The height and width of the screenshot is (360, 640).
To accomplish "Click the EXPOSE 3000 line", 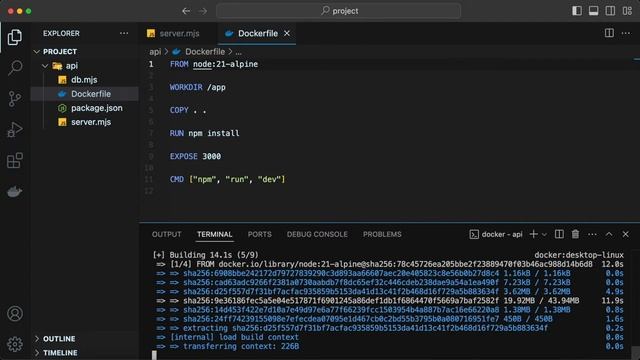I will tap(196, 156).
